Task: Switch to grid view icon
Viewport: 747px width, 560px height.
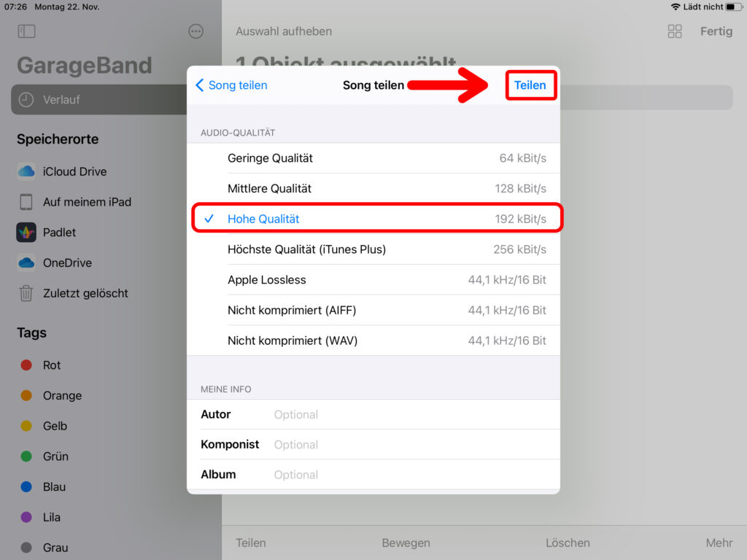Action: (x=675, y=31)
